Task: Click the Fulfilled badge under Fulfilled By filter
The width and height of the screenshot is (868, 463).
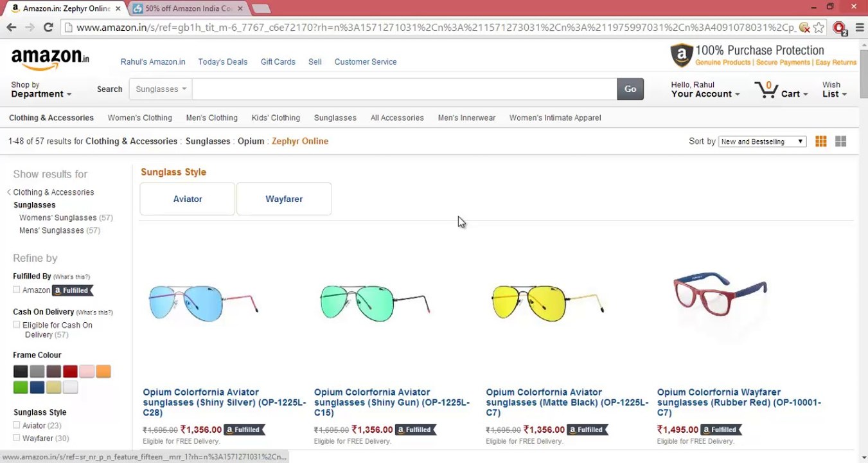Action: pyautogui.click(x=72, y=291)
